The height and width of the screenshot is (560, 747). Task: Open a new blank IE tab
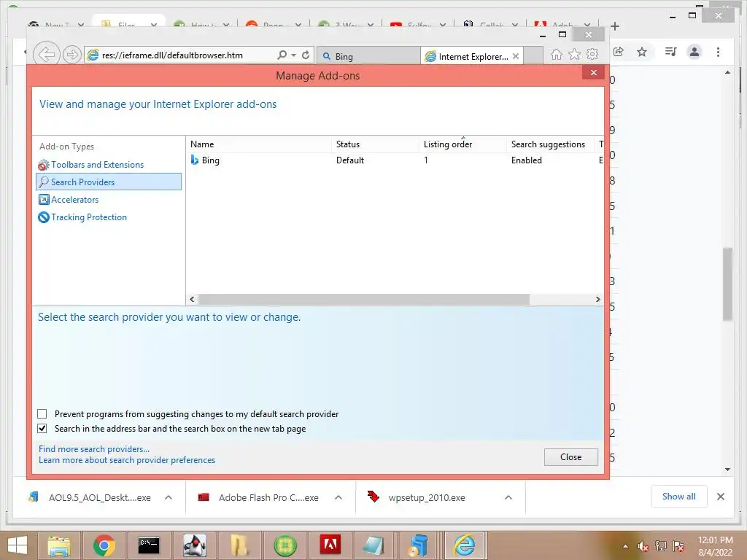(533, 56)
